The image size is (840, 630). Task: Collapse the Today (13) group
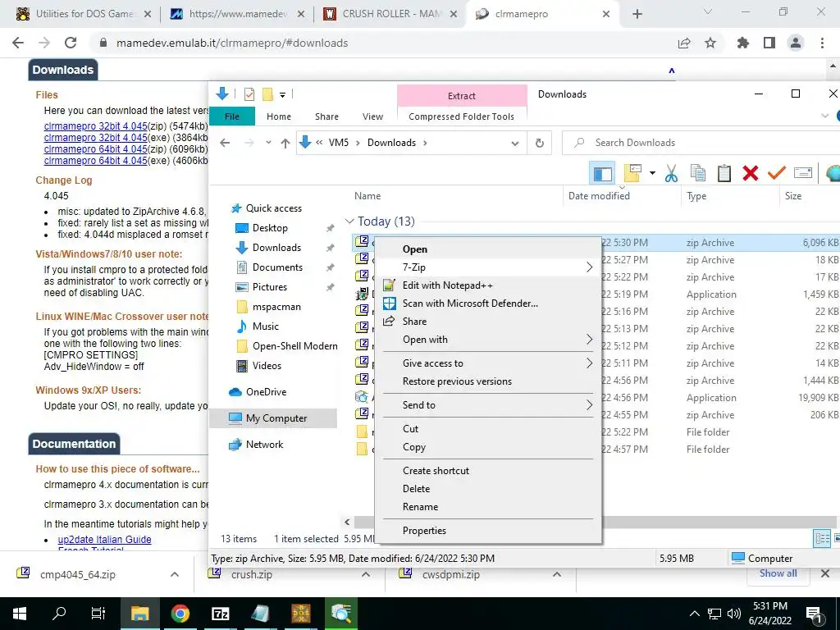point(349,221)
